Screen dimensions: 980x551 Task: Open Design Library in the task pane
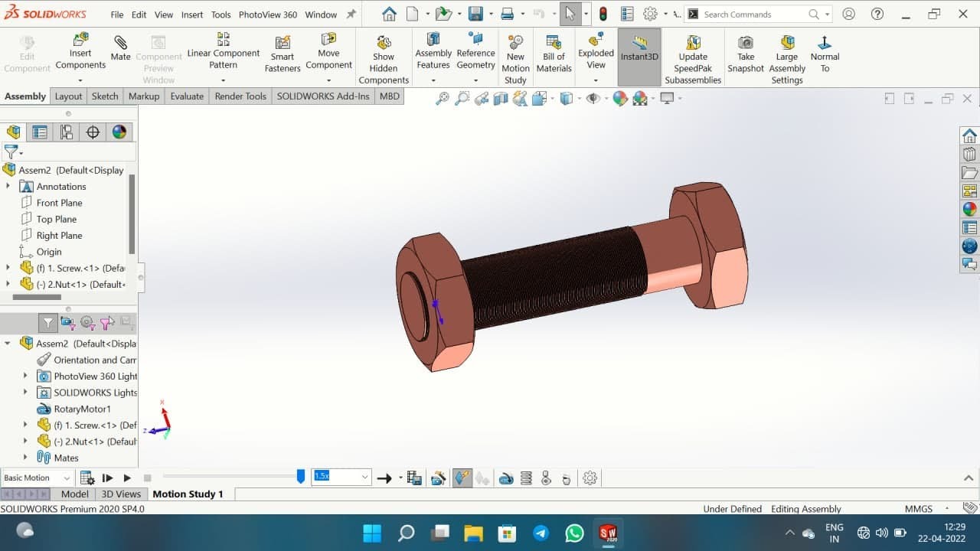click(x=969, y=155)
